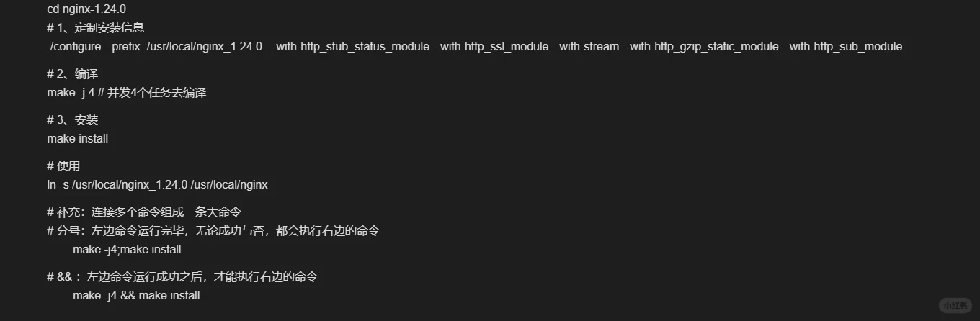Click the 'make -j4 && make install' line
Image resolution: width=980 pixels, height=321 pixels.
pos(136,296)
